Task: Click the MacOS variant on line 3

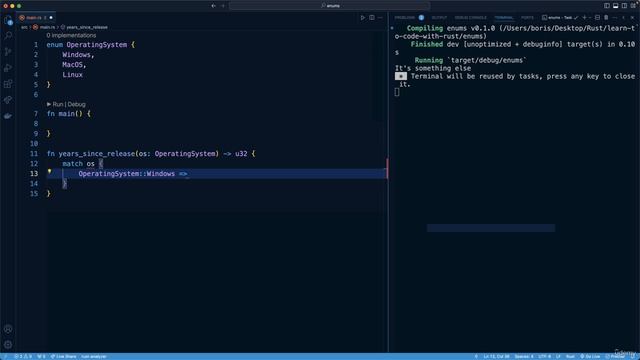Action: (x=72, y=65)
